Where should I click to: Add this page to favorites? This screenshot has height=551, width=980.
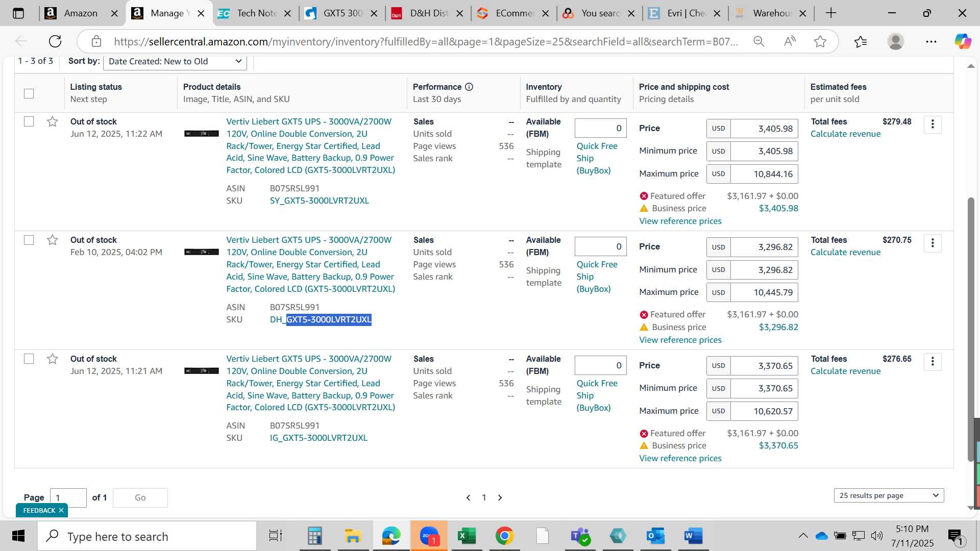(820, 41)
